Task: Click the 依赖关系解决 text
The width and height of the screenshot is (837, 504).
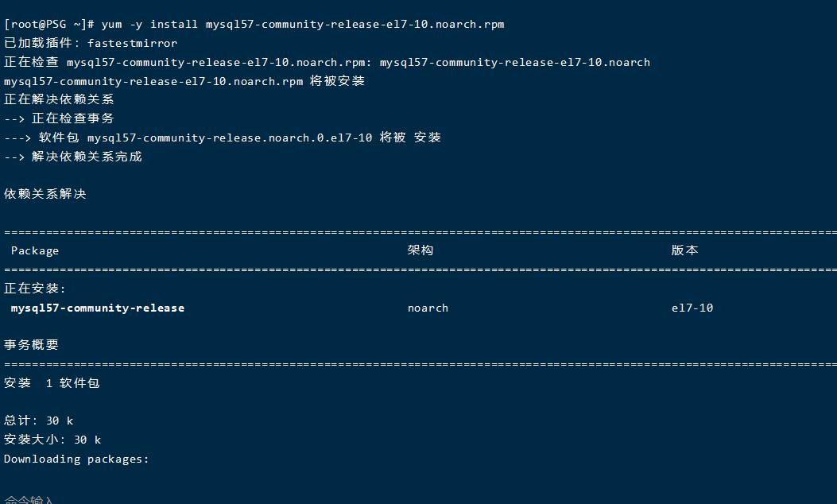Action: pyautogui.click(x=45, y=194)
